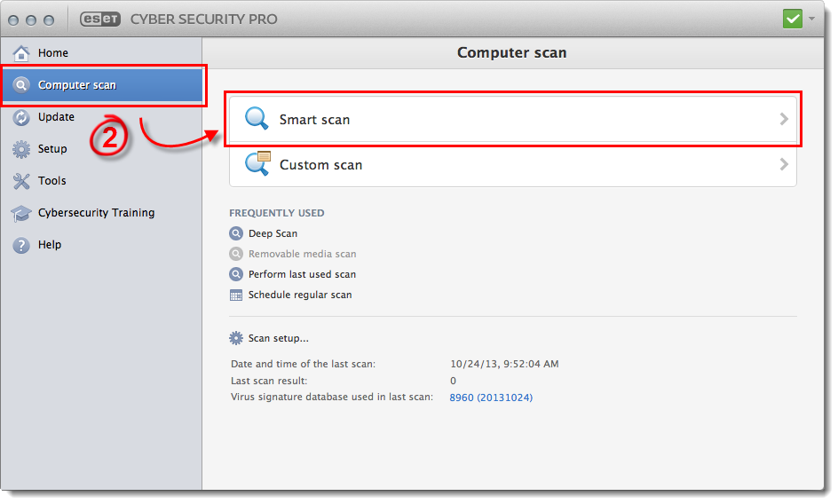The image size is (838, 504).
Task: Start a Smart scan
Action: (513, 119)
